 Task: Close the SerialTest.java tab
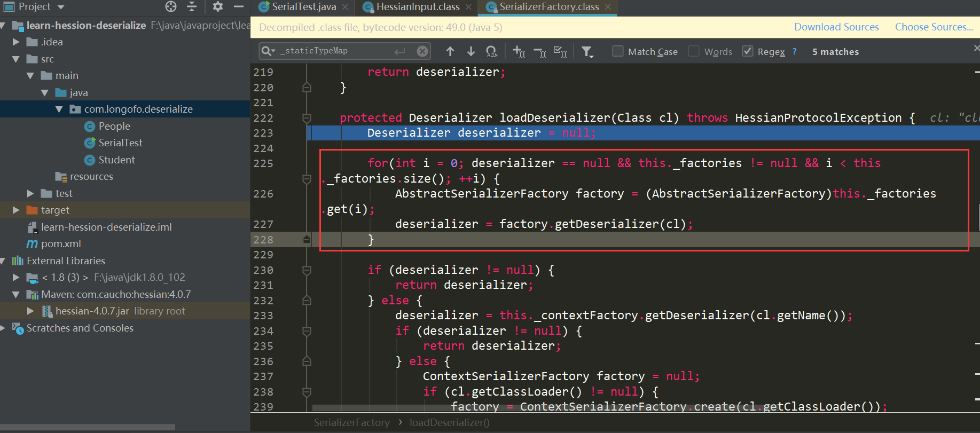(x=346, y=7)
